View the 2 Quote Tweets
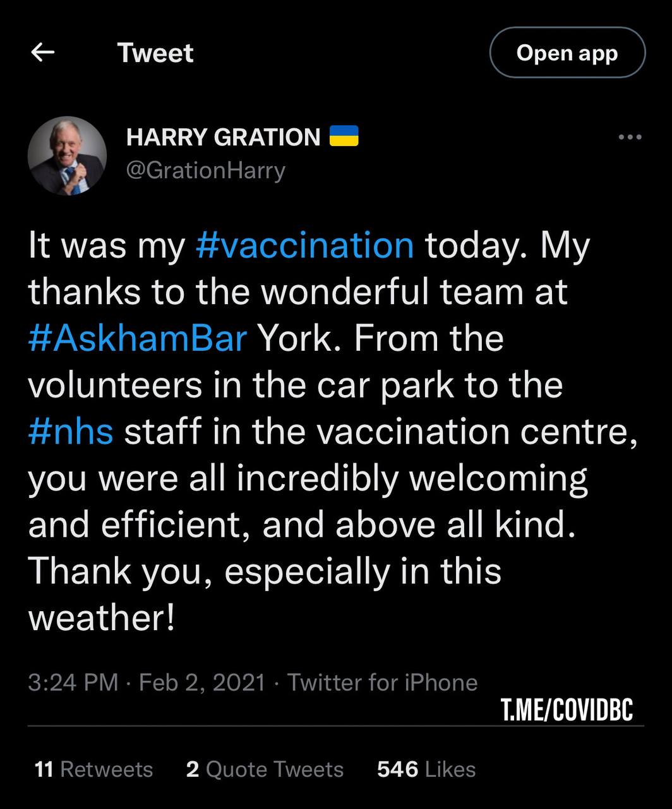This screenshot has width=672, height=809. point(265,769)
